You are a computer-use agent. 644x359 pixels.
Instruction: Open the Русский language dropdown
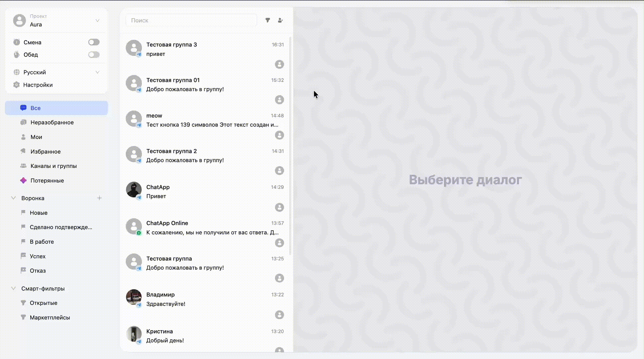[97, 72]
